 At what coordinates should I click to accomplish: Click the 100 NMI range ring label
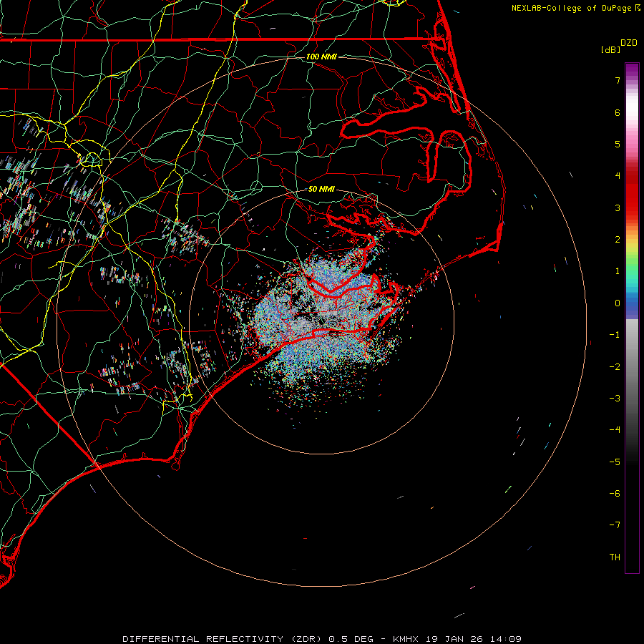click(321, 57)
